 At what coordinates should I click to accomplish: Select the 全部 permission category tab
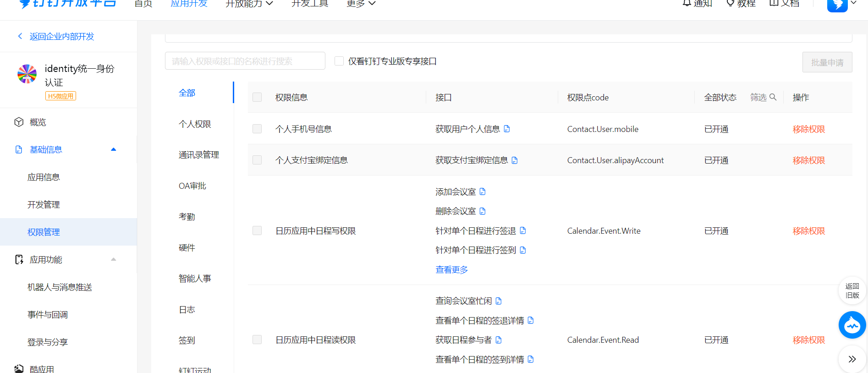click(x=187, y=93)
